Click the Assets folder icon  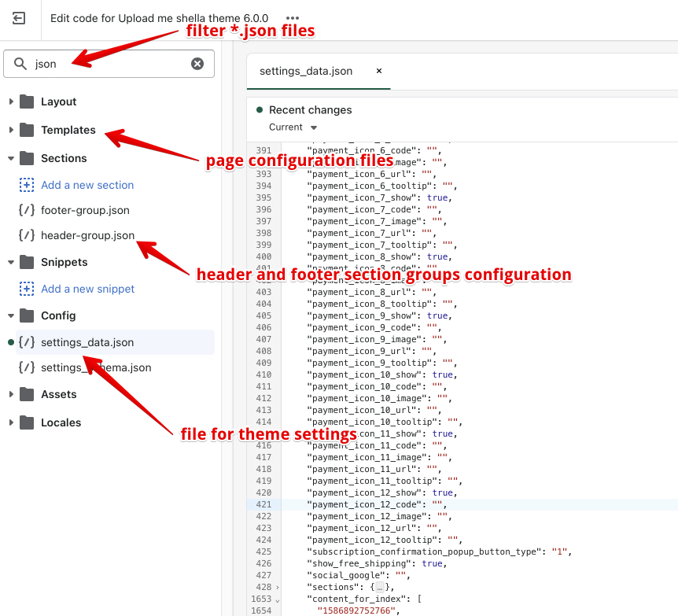point(27,394)
